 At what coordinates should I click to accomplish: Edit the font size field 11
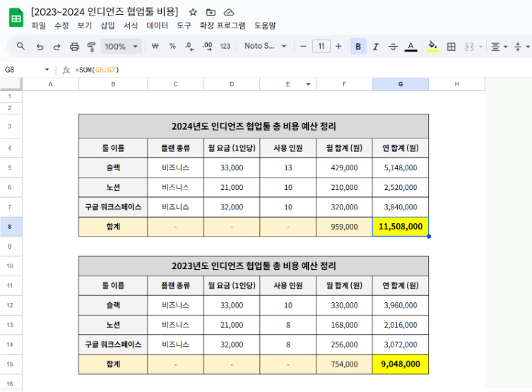tap(321, 46)
